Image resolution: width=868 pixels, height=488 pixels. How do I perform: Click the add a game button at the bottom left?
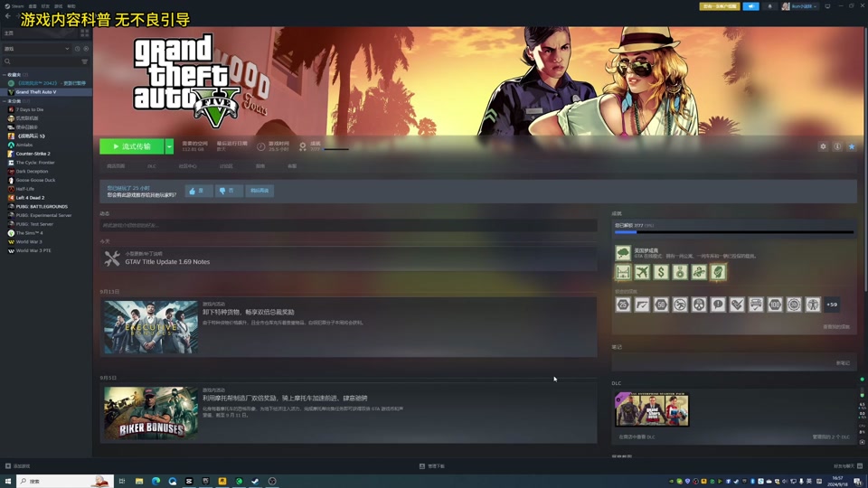18,466
